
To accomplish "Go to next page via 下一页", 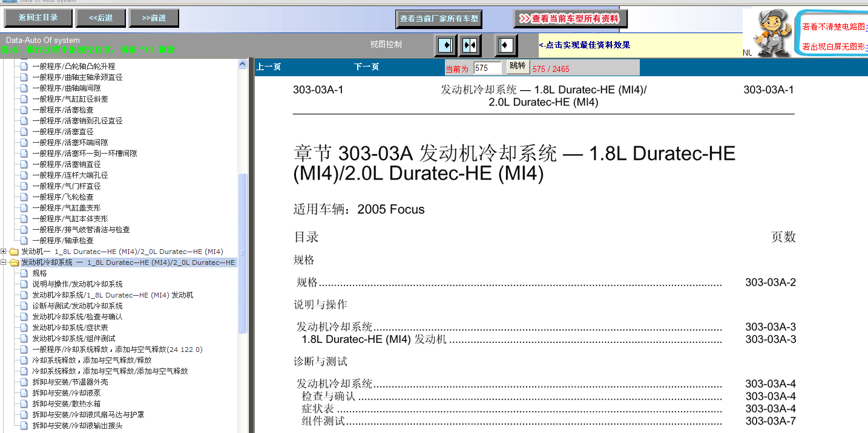I will click(366, 67).
